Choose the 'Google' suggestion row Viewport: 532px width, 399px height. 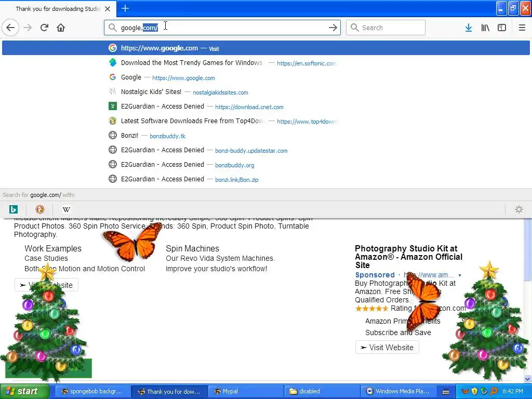click(265, 77)
